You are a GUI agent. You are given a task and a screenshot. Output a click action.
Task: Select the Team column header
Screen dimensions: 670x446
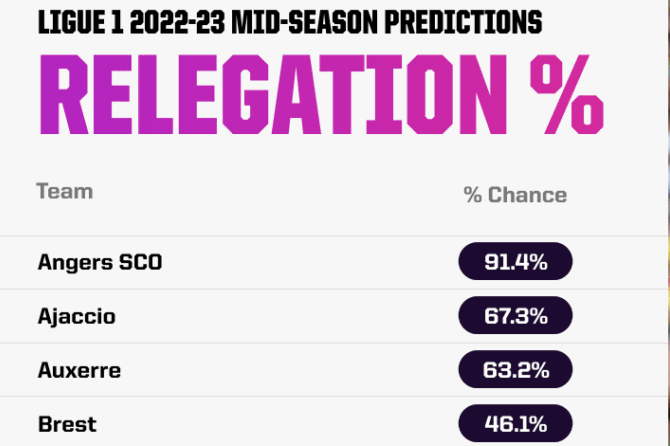point(65,190)
